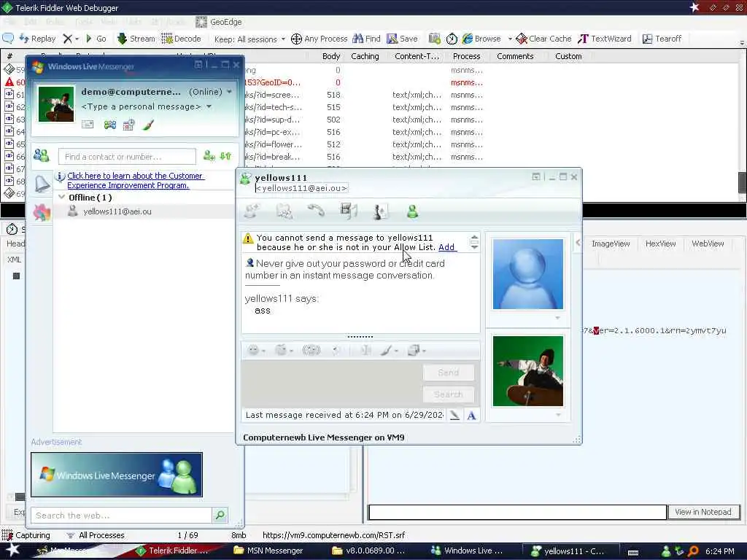Click the timer clock icon in Fiddler toolbar

[452, 39]
